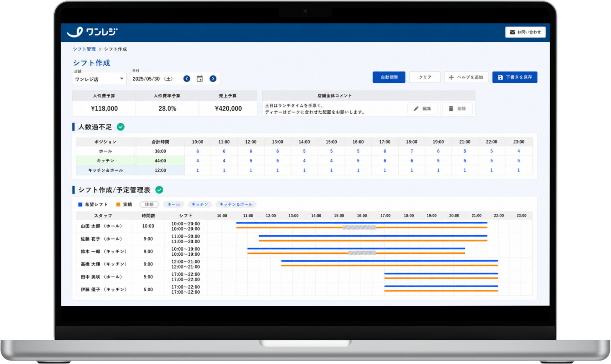The height and width of the screenshot is (364, 611).
Task: Click キッチン total time 44:00
Action: tap(160, 161)
